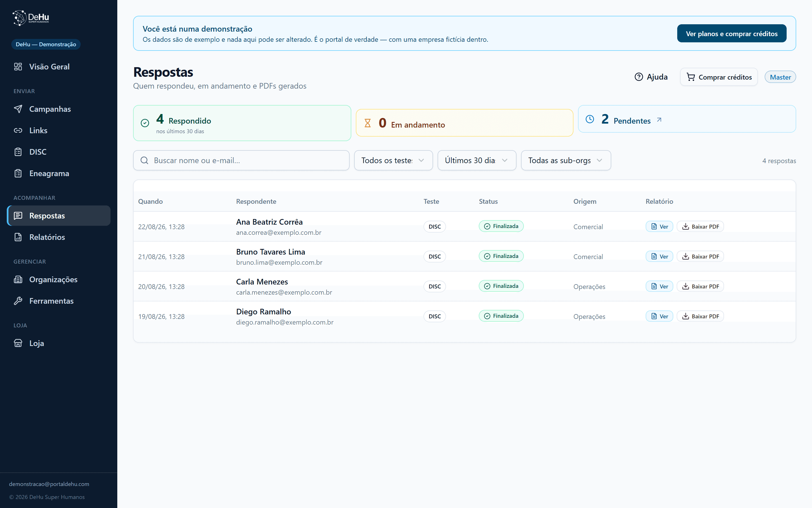The image size is (812, 508).
Task: Click the DeHu — Demonstração badge
Action: pos(46,44)
